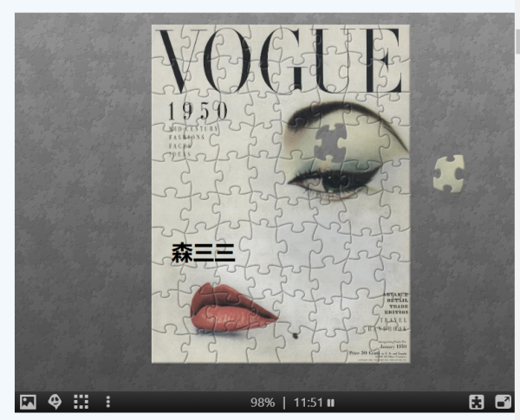Click the 11:51 elapsed time

[308, 403]
